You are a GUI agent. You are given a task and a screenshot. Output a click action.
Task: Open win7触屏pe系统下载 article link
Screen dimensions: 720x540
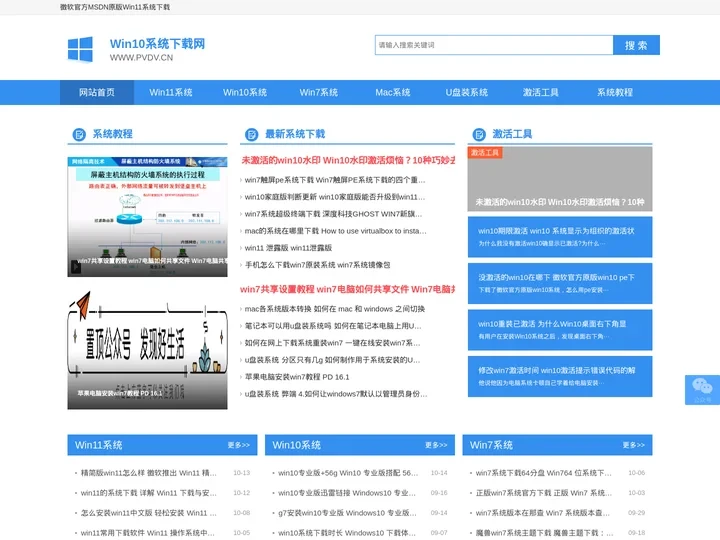click(335, 180)
